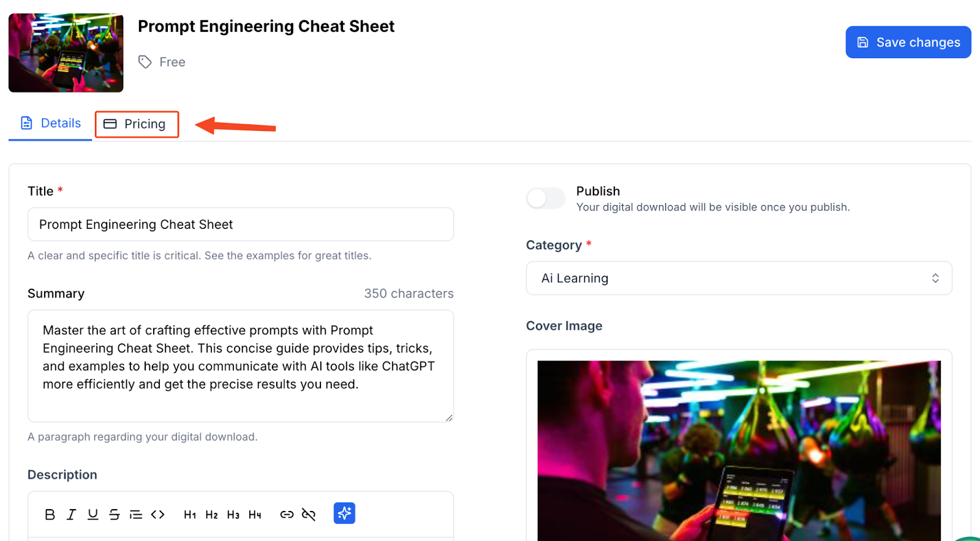The width and height of the screenshot is (980, 541).
Task: Apply italic formatting in description toolbar
Action: pyautogui.click(x=71, y=515)
